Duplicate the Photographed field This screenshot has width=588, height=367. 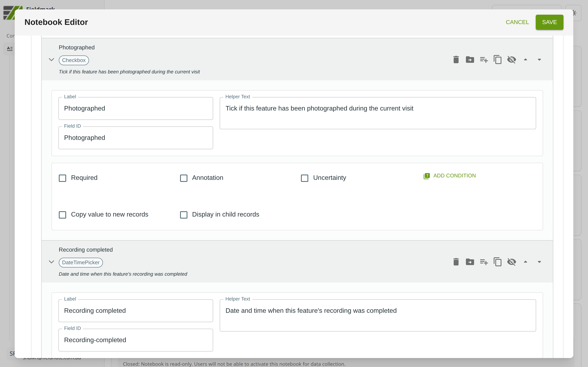497,60
